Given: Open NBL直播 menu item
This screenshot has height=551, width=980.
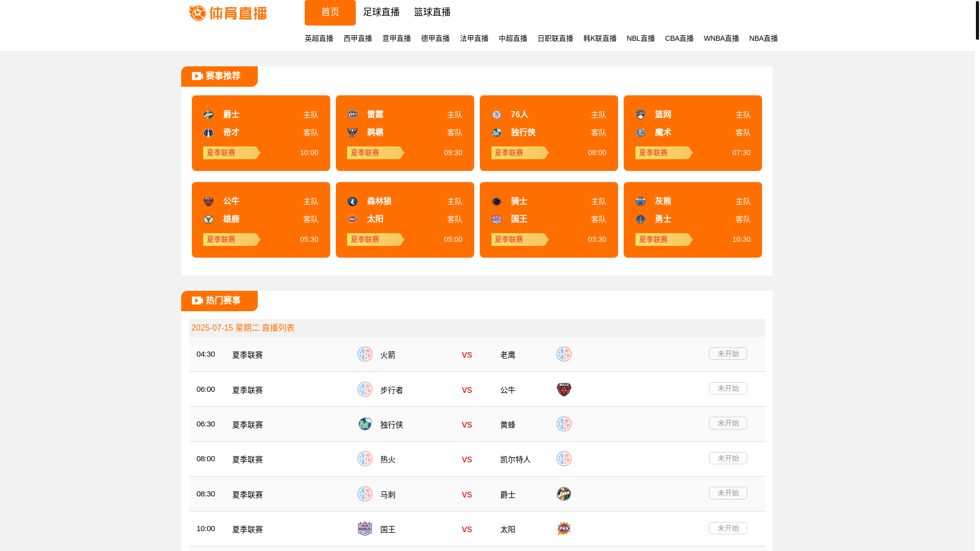Looking at the screenshot, I should coord(641,38).
